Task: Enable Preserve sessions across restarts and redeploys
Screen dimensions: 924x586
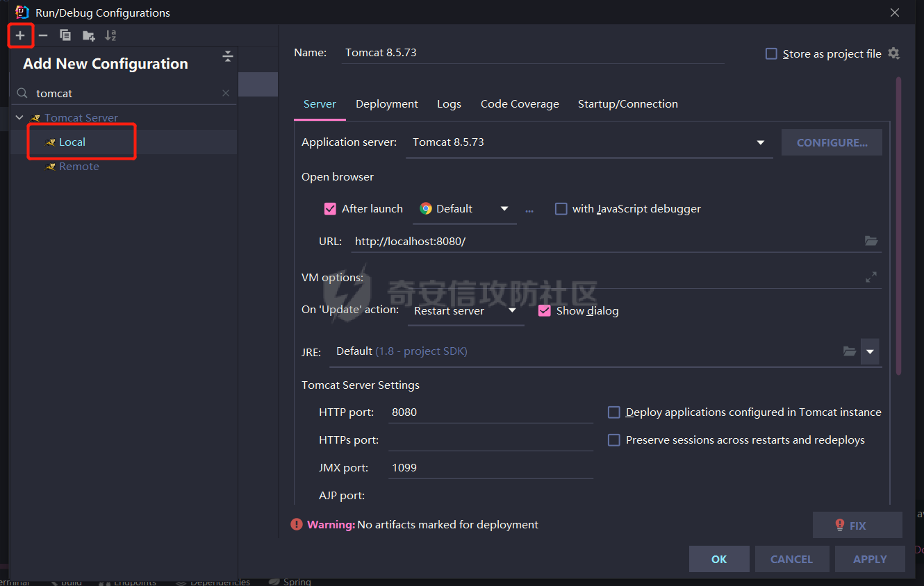Action: (x=614, y=440)
